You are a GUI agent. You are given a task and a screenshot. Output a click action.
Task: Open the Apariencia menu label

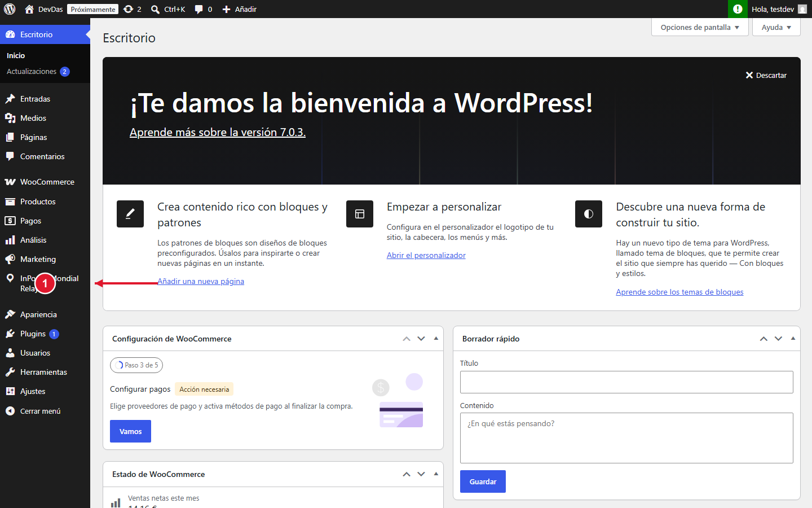(38, 314)
